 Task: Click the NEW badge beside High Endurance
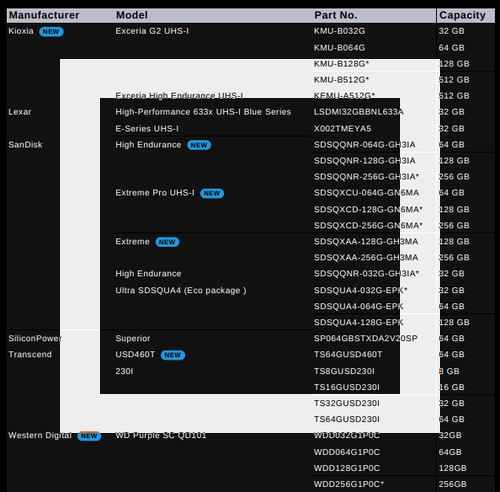199,145
